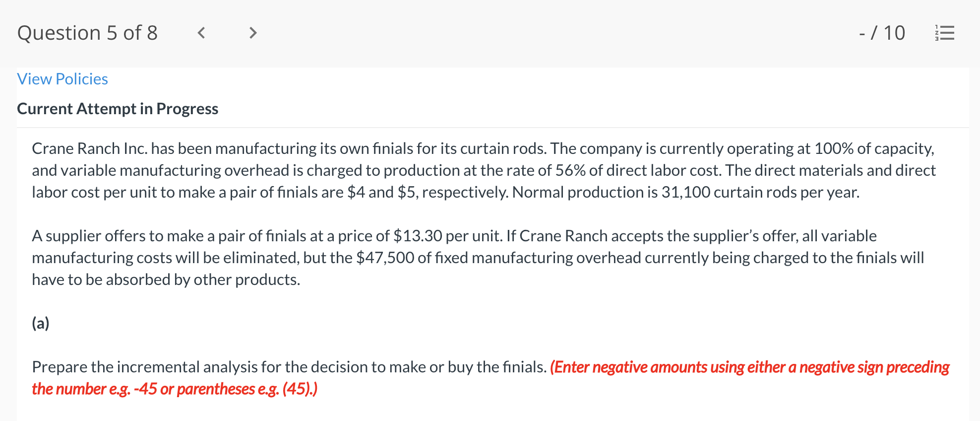Click View Policies below the header

pyautogui.click(x=62, y=78)
